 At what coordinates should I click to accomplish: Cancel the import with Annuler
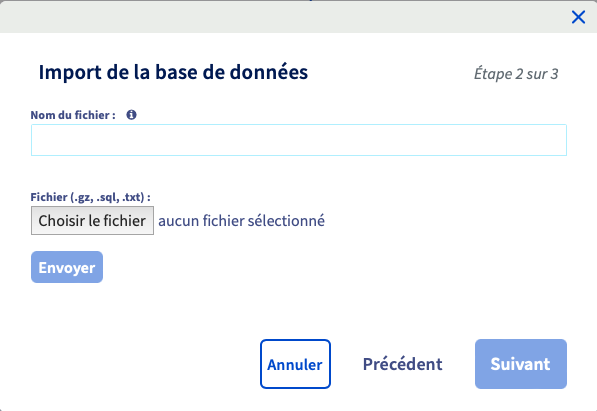(295, 364)
